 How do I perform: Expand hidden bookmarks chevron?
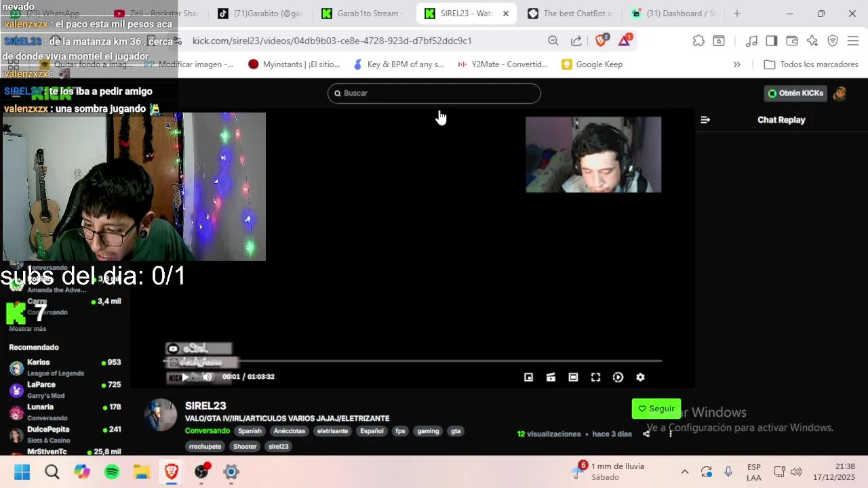(x=737, y=64)
